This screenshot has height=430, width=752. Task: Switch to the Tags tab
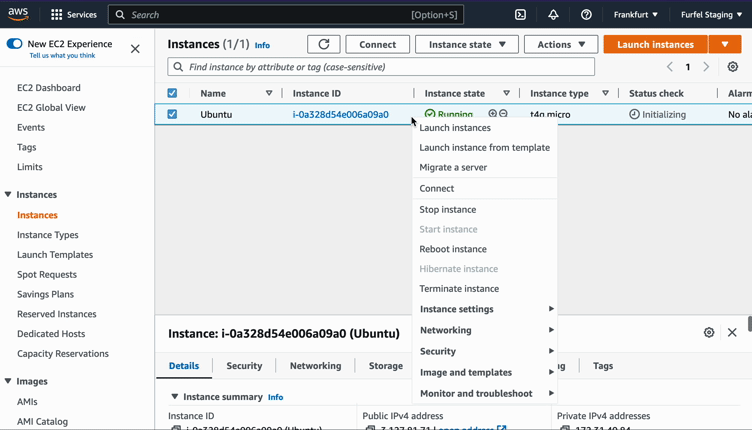point(603,366)
